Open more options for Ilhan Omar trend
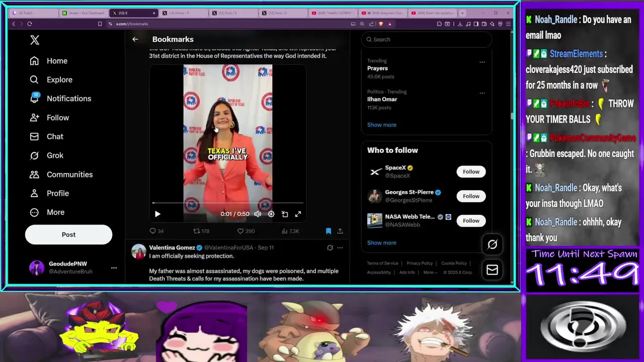This screenshot has height=362, width=644. tap(482, 93)
